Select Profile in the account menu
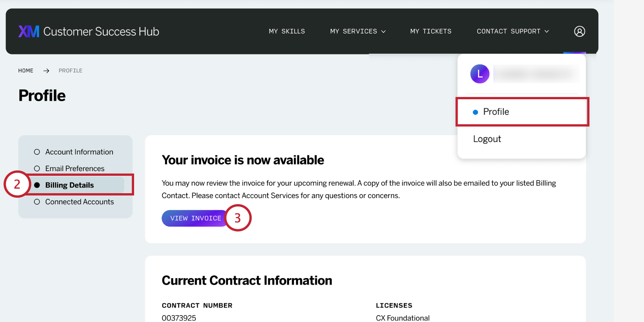644x322 pixels. point(496,112)
